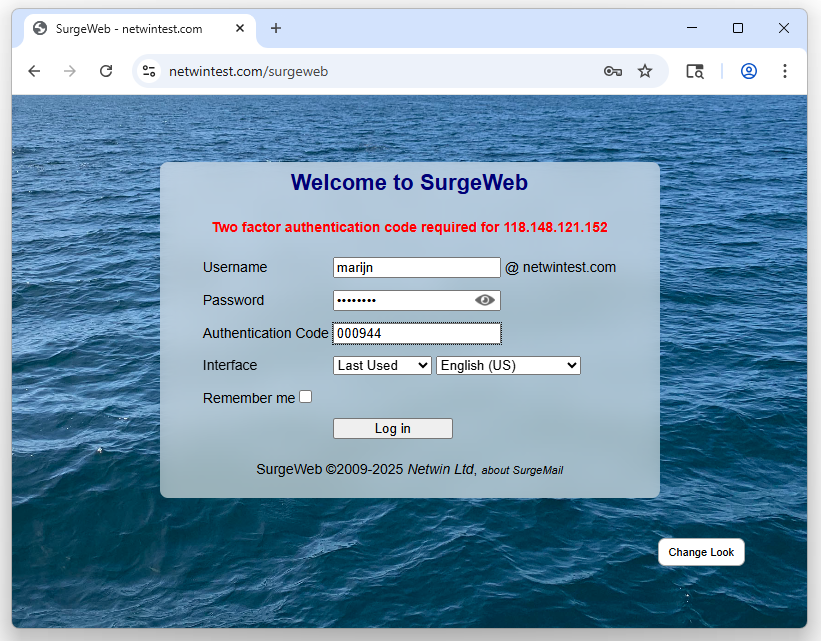
Task: Open the about SurgeMail link
Action: [x=522, y=470]
